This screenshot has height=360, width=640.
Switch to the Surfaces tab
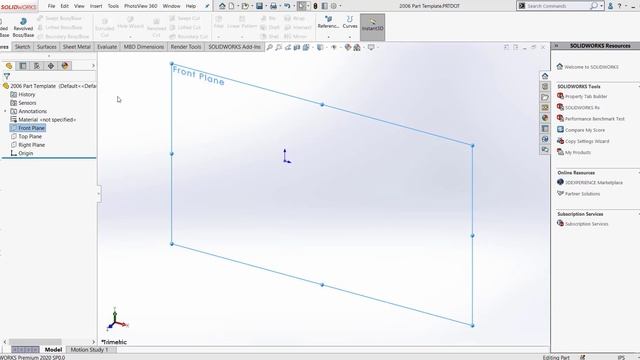pyautogui.click(x=47, y=47)
